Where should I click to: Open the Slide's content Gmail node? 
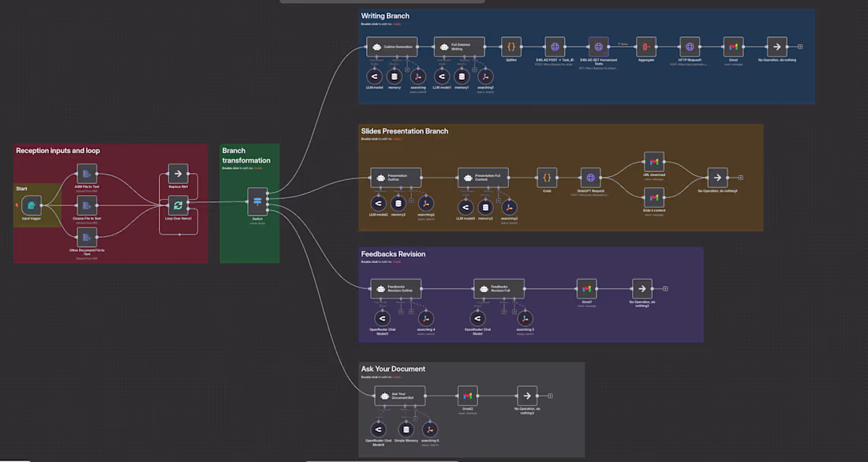pos(654,197)
